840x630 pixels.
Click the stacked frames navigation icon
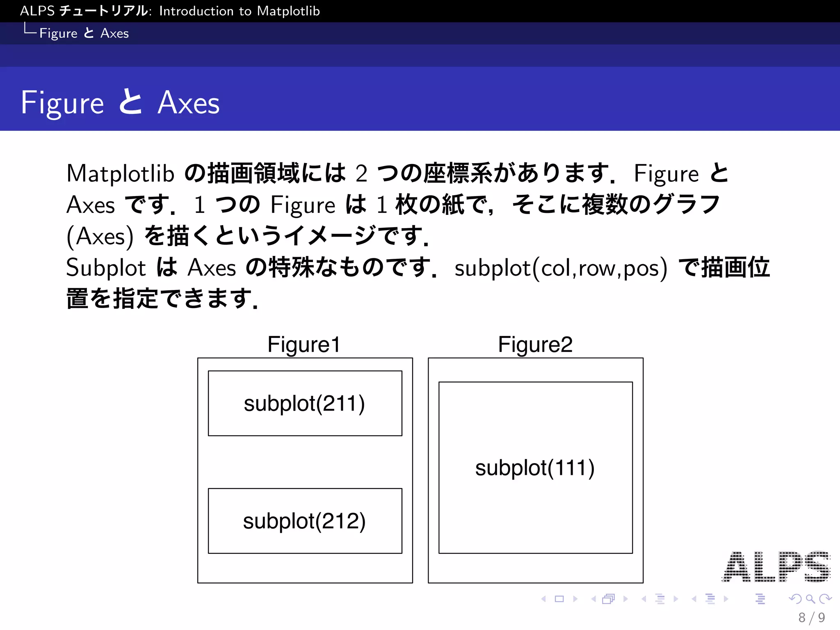[609, 599]
